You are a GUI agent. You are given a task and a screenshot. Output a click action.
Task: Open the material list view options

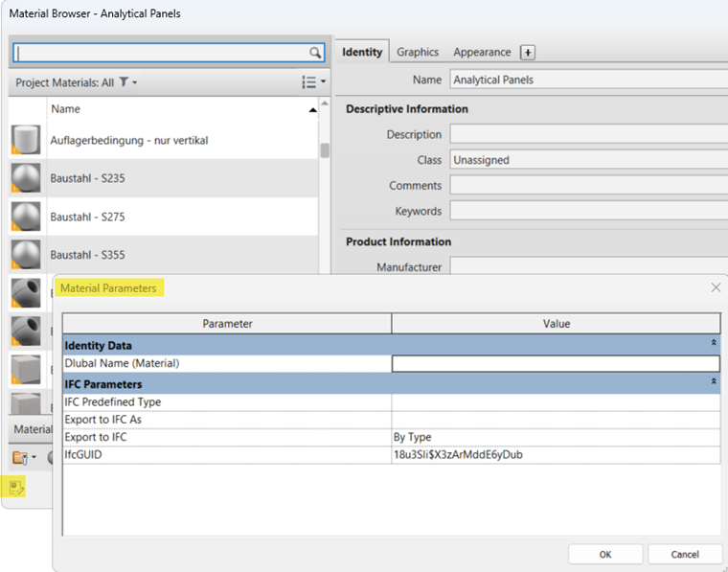point(314,82)
